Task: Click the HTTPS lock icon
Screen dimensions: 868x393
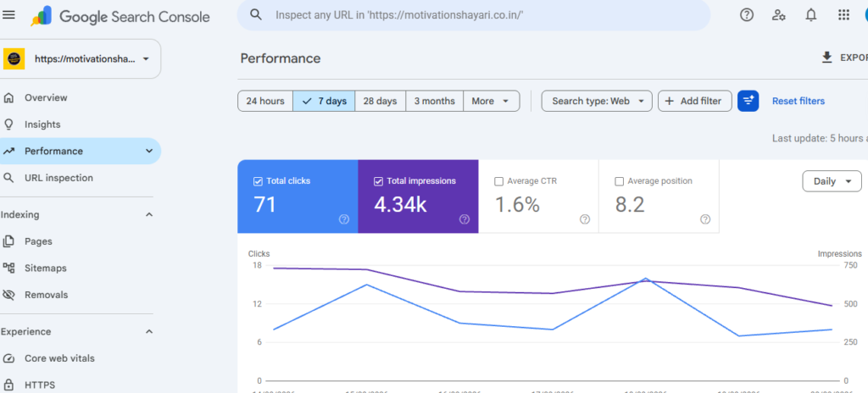Action: [8, 385]
